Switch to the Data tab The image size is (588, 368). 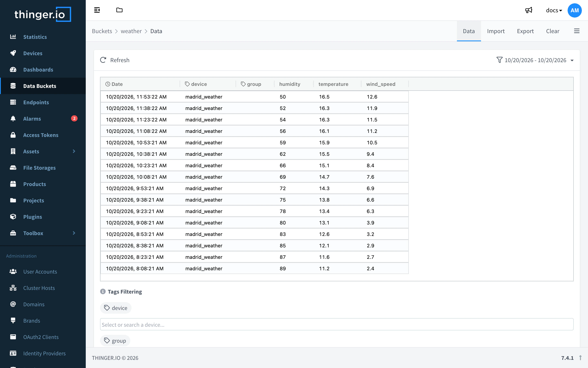coord(469,31)
